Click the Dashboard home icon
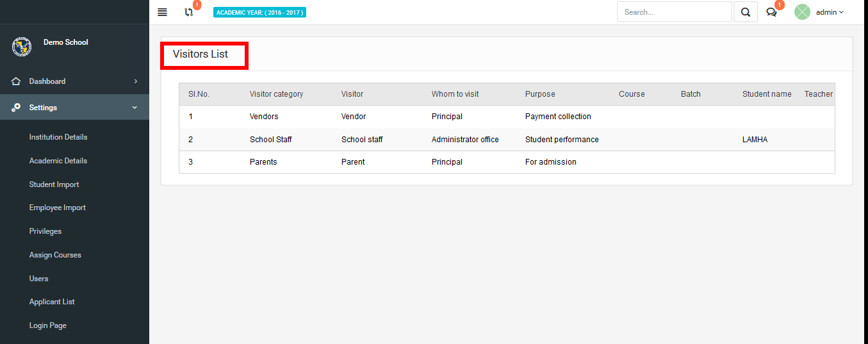This screenshot has width=868, height=344. click(x=16, y=81)
